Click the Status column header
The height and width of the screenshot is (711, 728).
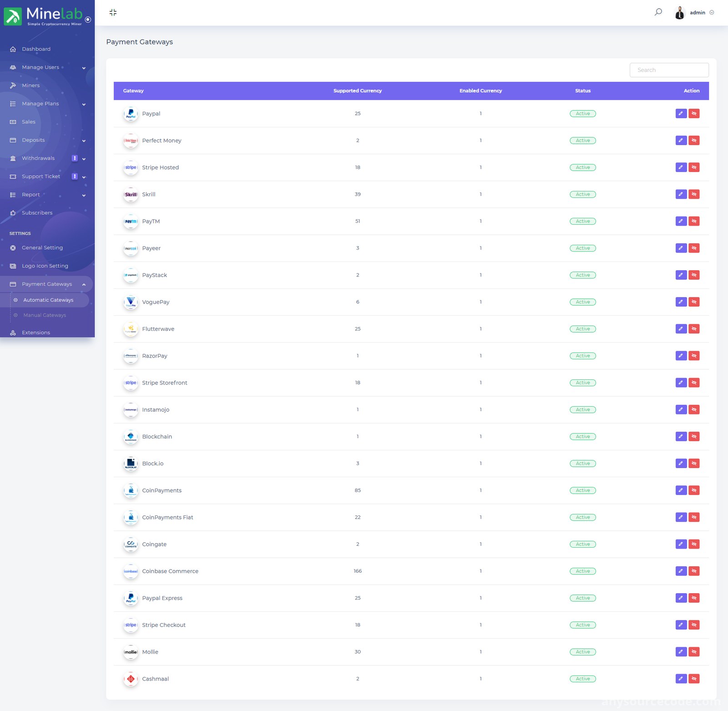583,91
